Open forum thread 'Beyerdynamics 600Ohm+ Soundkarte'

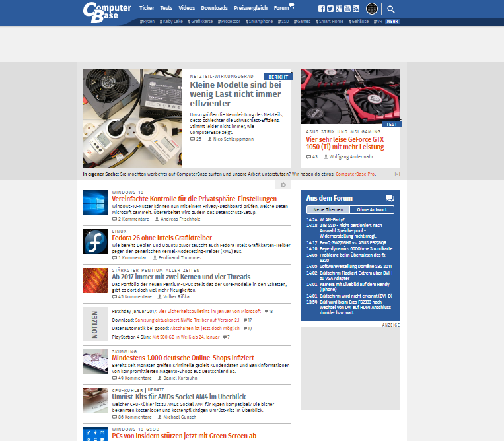[356, 249]
